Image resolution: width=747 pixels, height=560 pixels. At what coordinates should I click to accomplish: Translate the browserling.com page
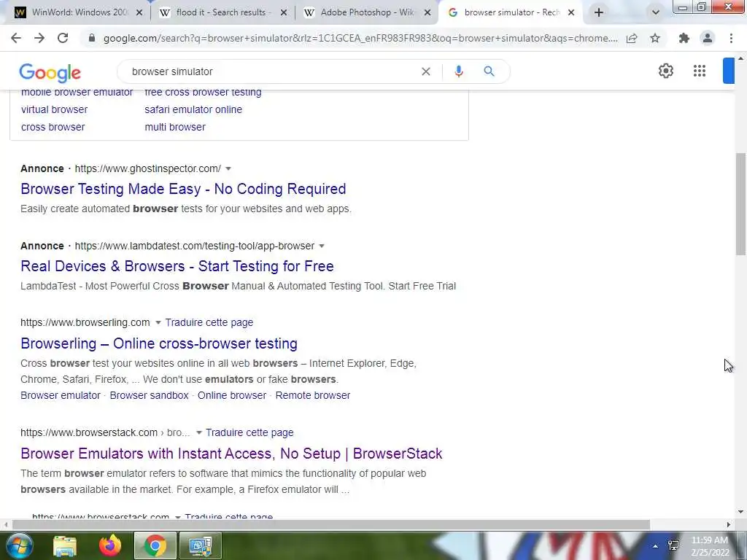[209, 322]
